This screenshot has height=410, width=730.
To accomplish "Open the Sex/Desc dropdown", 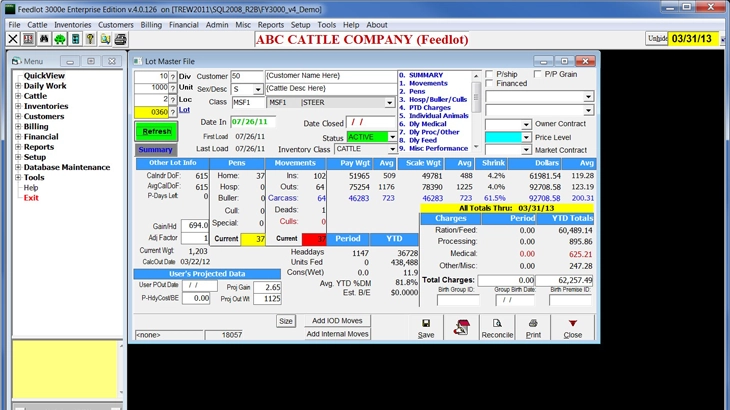I will [x=257, y=89].
